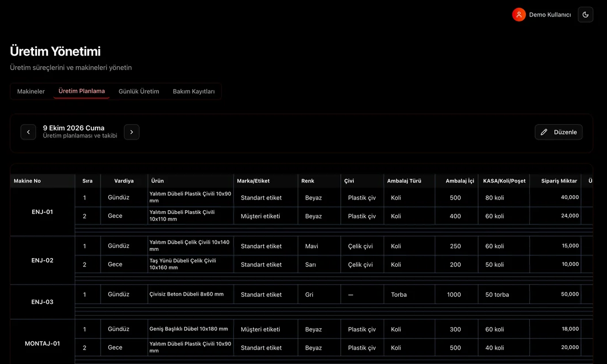Select the ENJ-02 machine cell
This screenshot has width=607, height=364.
(x=42, y=260)
